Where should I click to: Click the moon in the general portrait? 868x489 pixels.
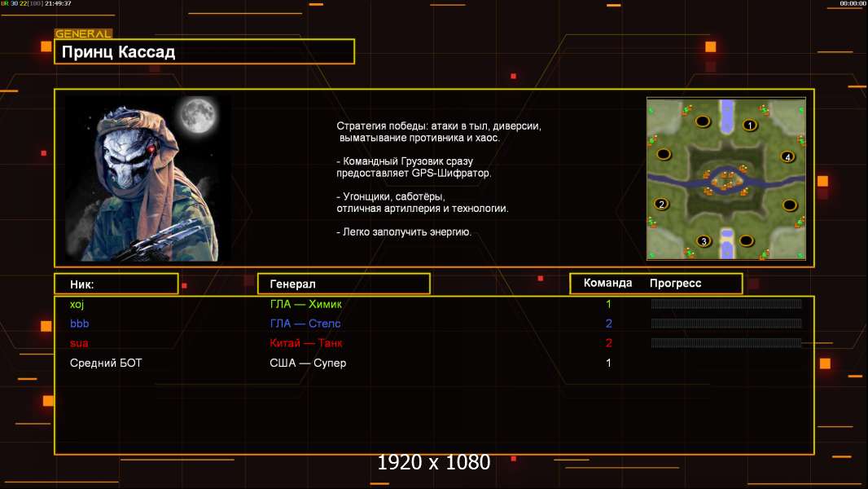click(198, 115)
